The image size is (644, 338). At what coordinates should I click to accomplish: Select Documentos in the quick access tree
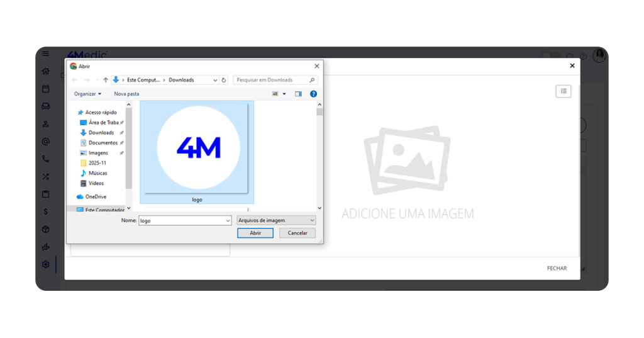[x=103, y=143]
